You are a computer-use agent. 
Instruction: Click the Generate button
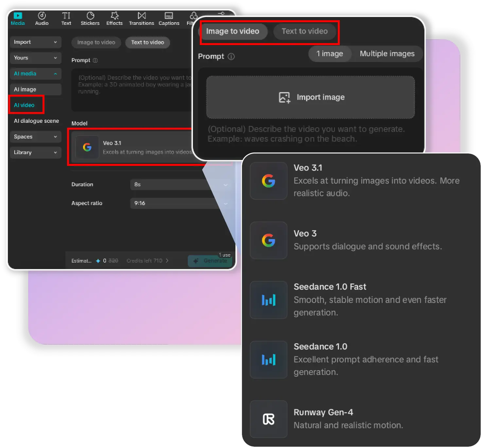pyautogui.click(x=210, y=260)
